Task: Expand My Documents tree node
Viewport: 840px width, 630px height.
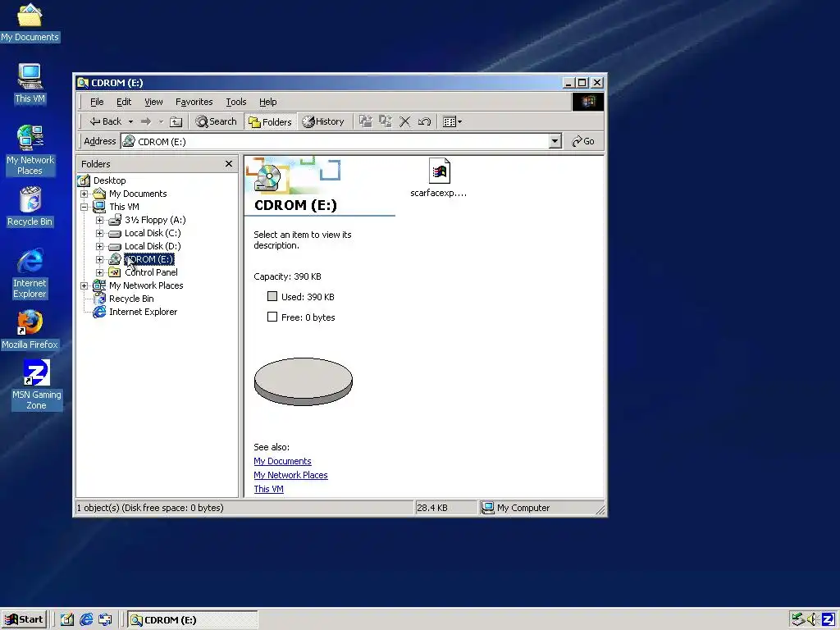Action: click(x=84, y=194)
